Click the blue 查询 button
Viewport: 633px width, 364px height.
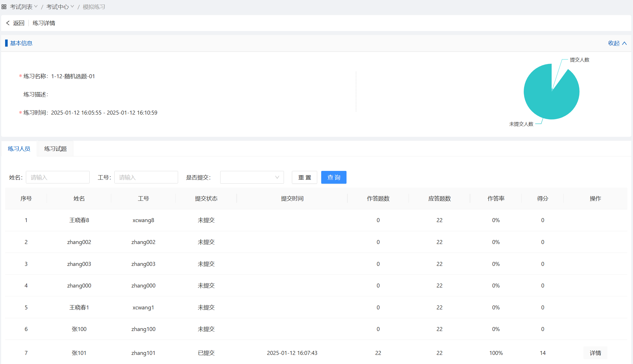click(x=334, y=177)
